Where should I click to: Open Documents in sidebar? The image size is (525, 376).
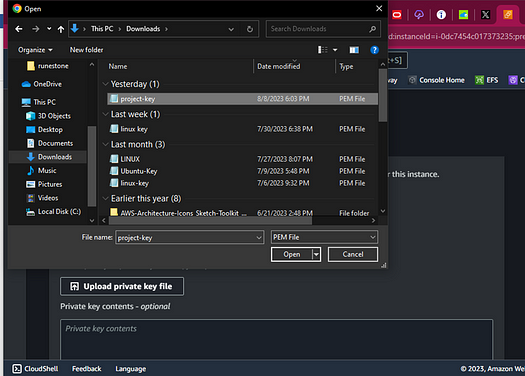tap(50, 143)
